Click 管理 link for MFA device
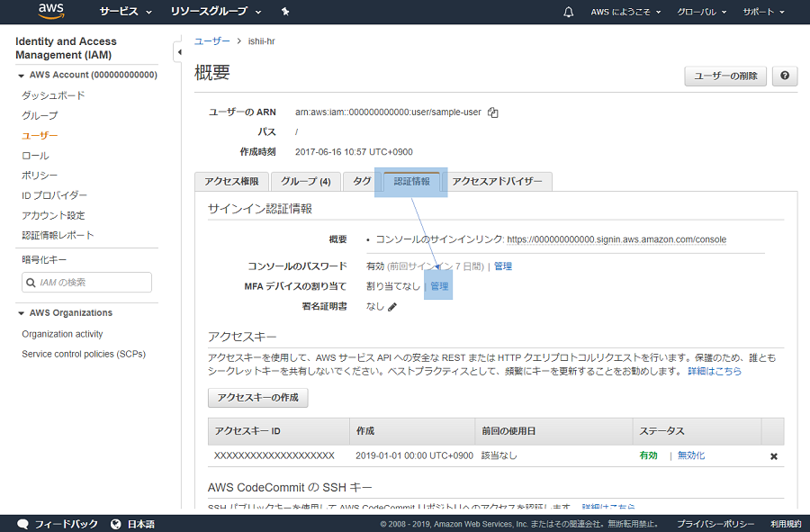The width and height of the screenshot is (810, 532). point(439,286)
